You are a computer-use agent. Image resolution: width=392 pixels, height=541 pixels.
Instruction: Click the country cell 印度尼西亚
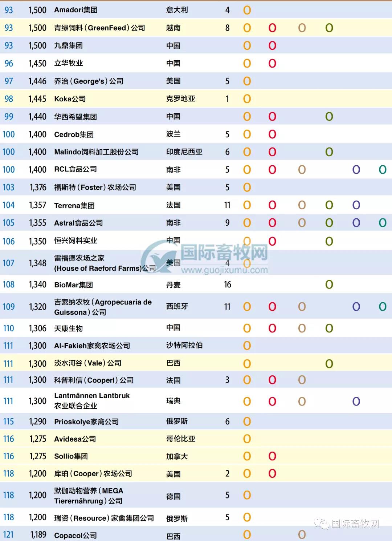click(184, 152)
